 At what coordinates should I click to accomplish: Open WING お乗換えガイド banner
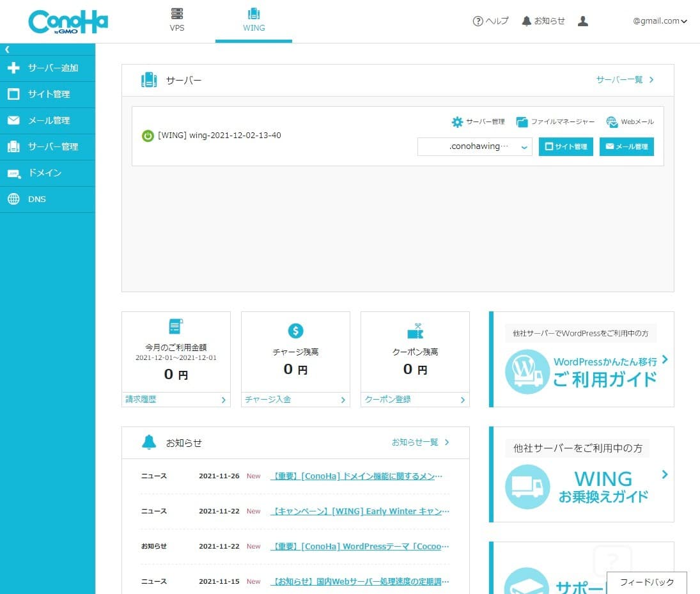pos(582,474)
